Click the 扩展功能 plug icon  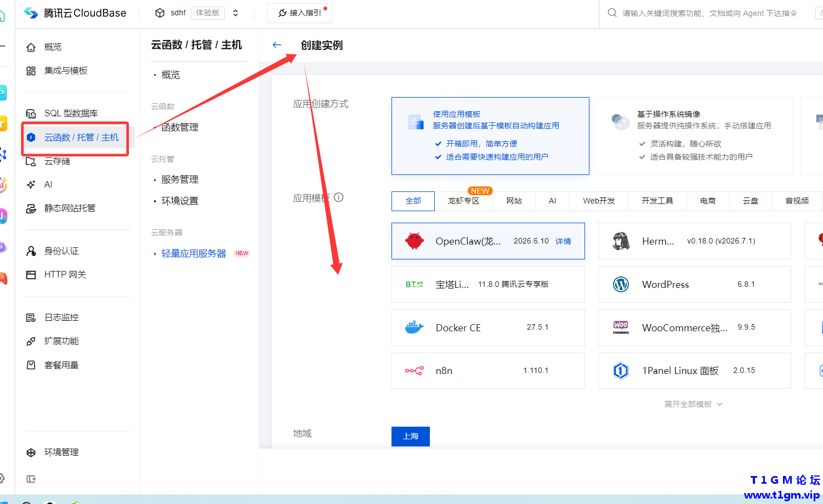point(31,341)
